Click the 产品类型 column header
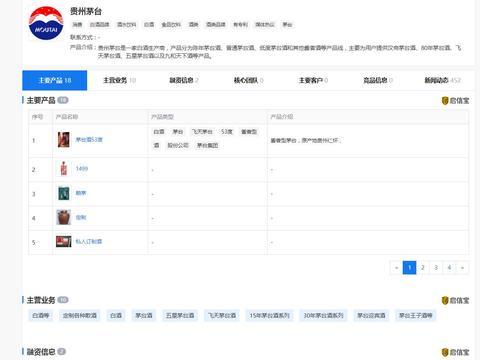 162,117
